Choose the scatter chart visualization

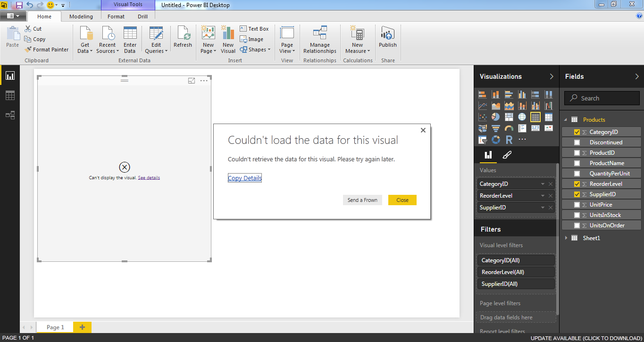point(483,117)
